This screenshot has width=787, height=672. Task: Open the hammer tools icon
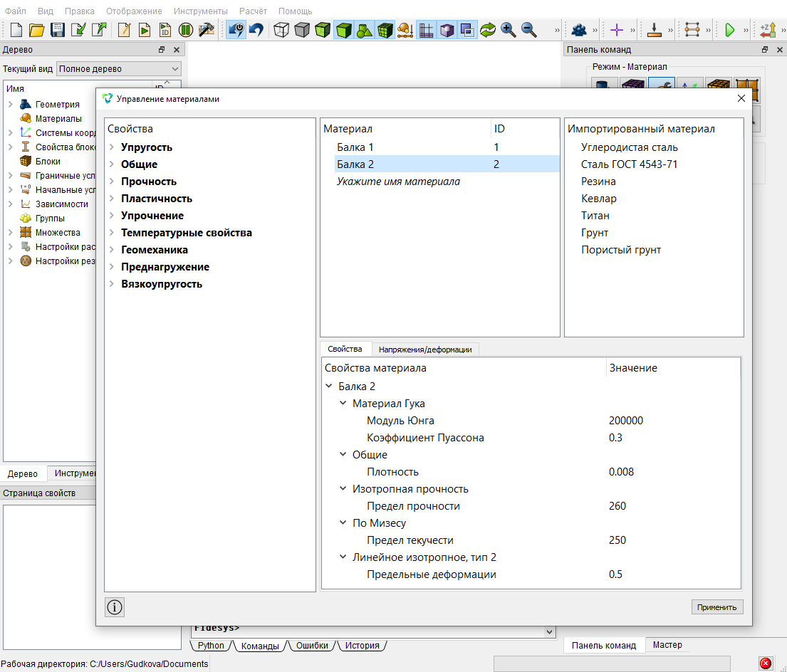coord(207,30)
